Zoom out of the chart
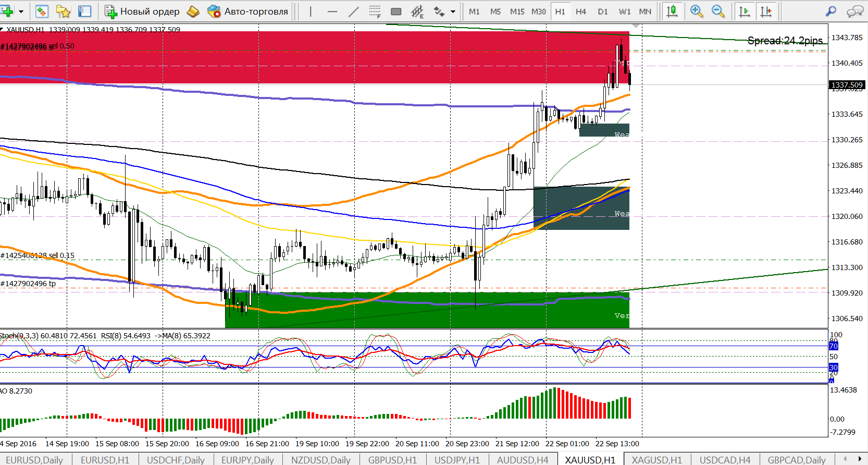The height and width of the screenshot is (465, 868). [718, 11]
